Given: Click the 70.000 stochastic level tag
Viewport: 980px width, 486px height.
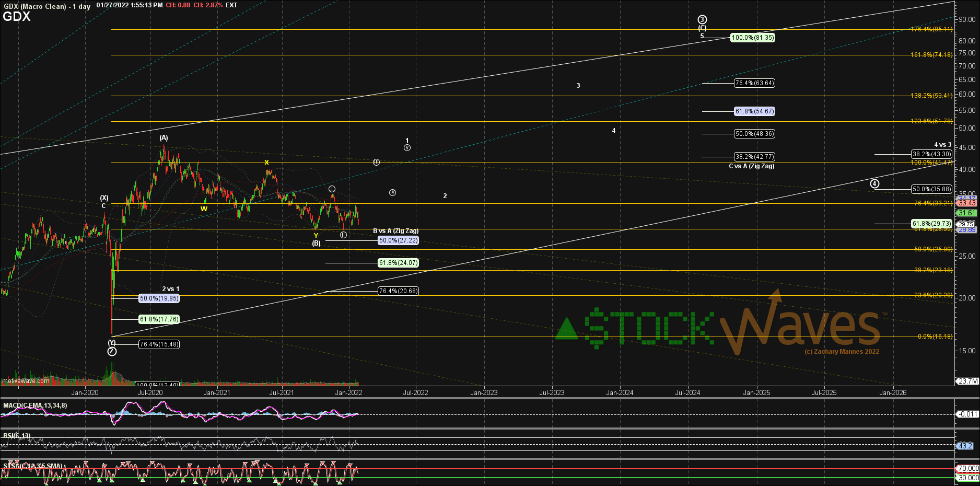Looking at the screenshot, I should coord(968,469).
